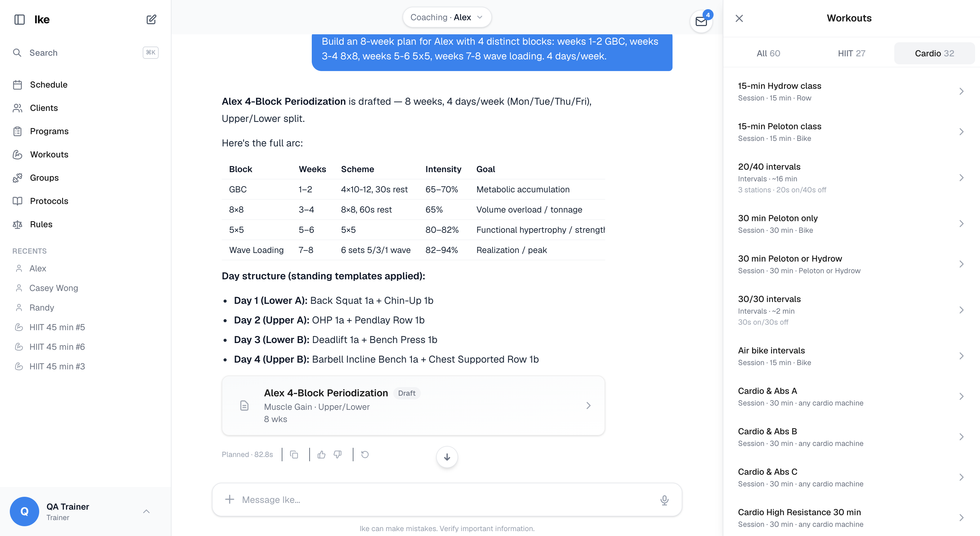Select the Cardio 32 tab
This screenshot has width=980, height=536.
click(x=934, y=53)
